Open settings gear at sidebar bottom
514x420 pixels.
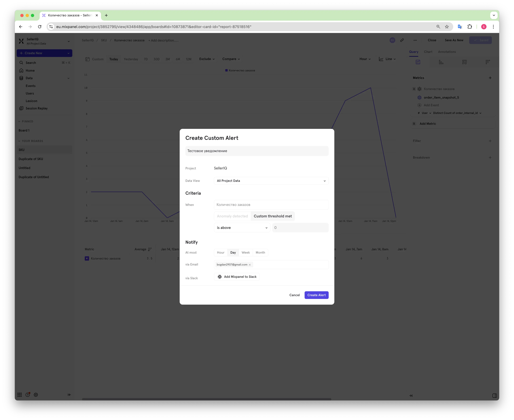[x=36, y=395]
